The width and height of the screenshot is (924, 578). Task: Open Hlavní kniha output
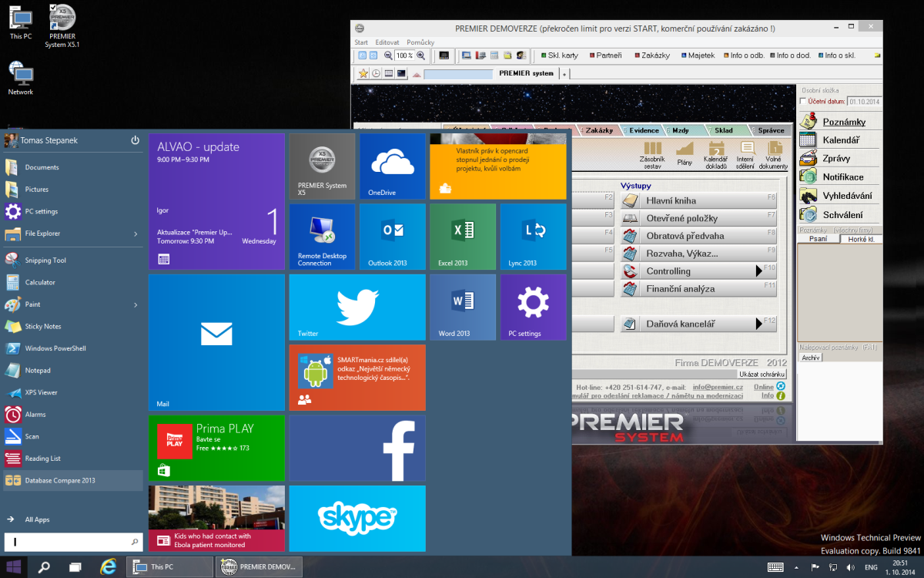click(698, 200)
